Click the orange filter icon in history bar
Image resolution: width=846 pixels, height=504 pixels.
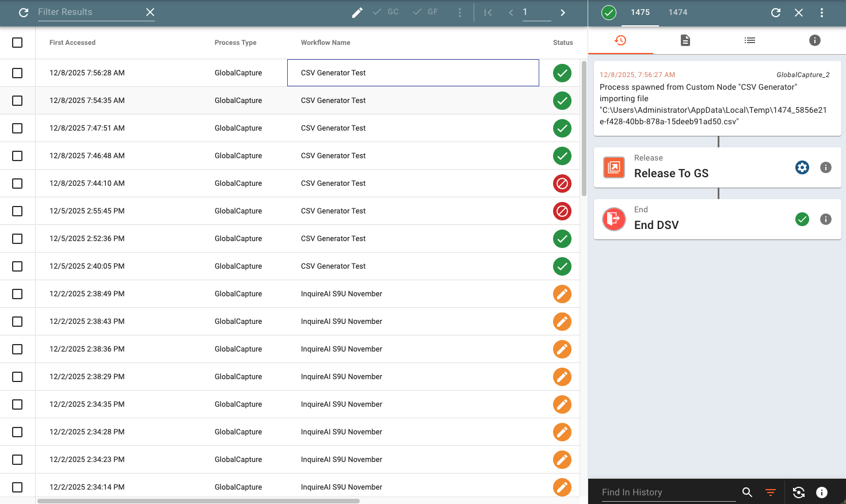(x=771, y=492)
